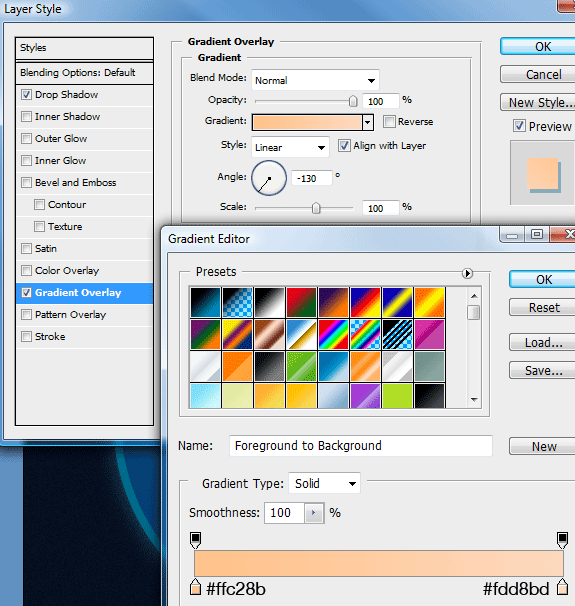Image resolution: width=575 pixels, height=606 pixels.
Task: Choose the black-to-white gradient preset
Action: 269,302
